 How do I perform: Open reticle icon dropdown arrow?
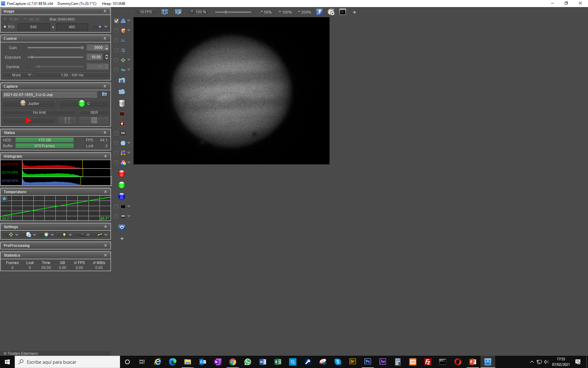tap(129, 30)
